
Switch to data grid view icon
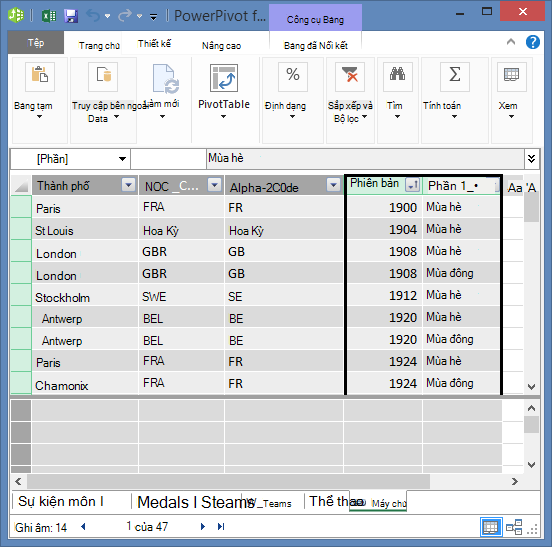(x=491, y=527)
